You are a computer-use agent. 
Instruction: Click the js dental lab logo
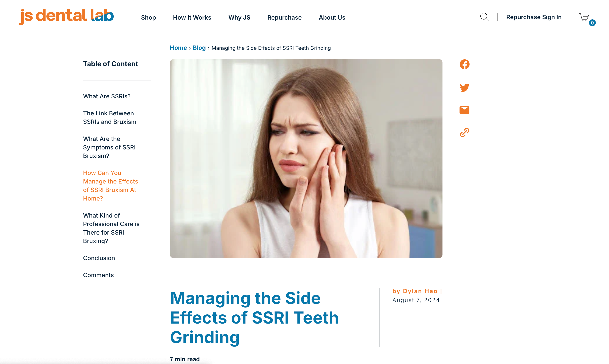click(x=66, y=16)
